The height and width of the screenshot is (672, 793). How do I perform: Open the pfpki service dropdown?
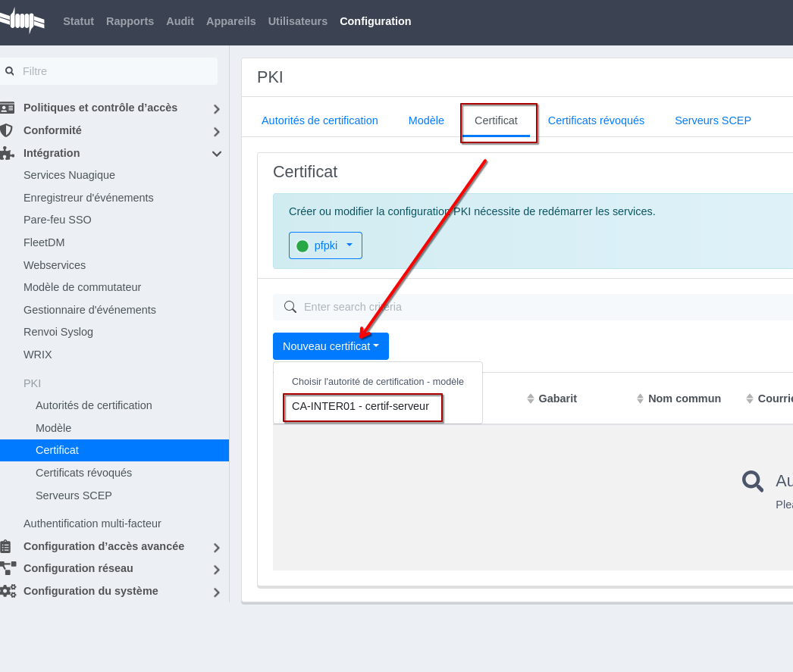tap(325, 245)
